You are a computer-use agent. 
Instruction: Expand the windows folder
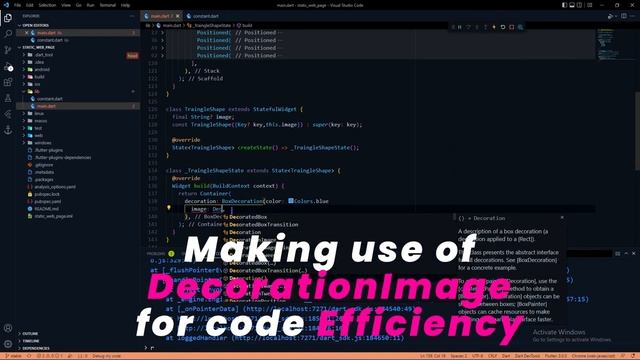click(x=78, y=143)
